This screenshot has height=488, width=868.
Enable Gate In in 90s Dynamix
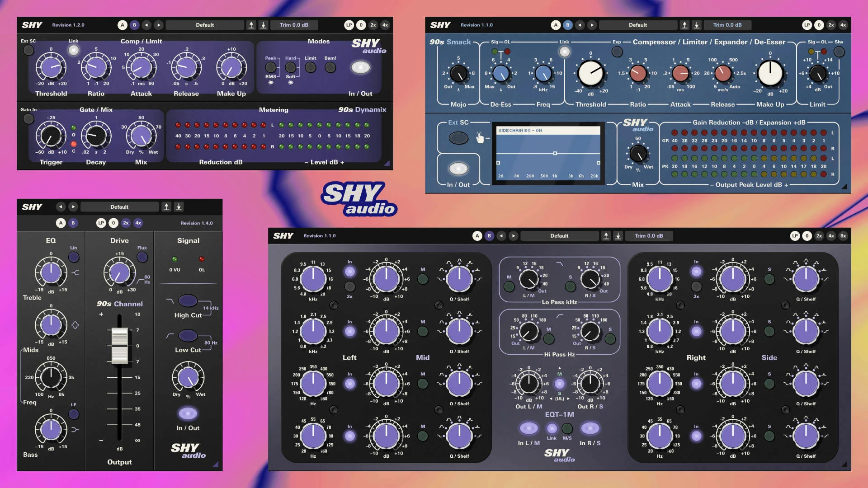pos(28,118)
